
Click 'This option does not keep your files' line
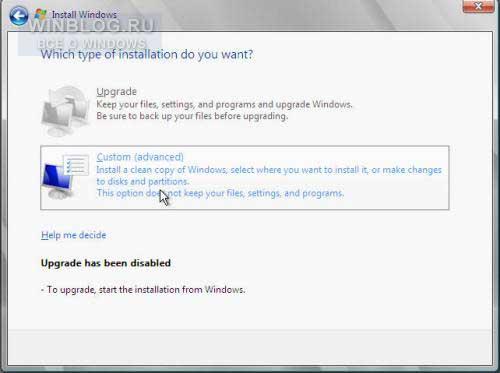220,193
